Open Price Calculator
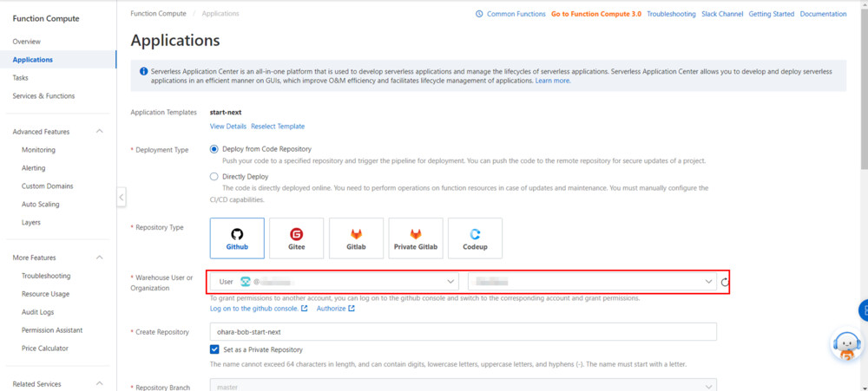This screenshot has height=391, width=868. (x=45, y=349)
